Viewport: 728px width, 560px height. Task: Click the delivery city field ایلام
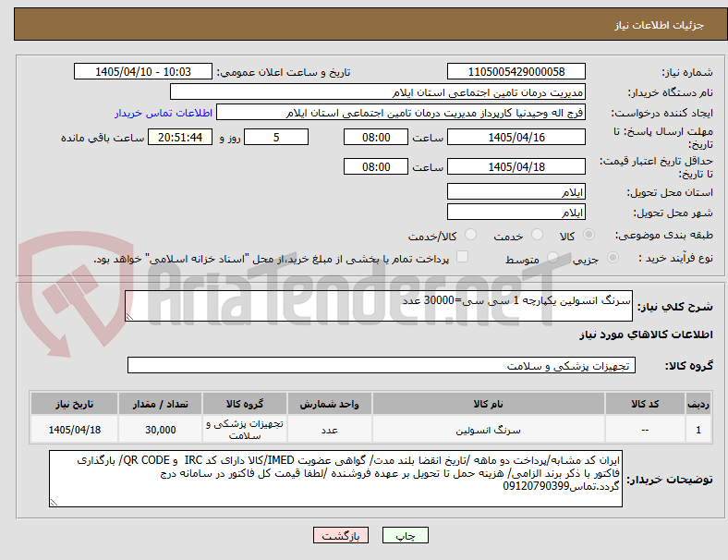click(516, 212)
